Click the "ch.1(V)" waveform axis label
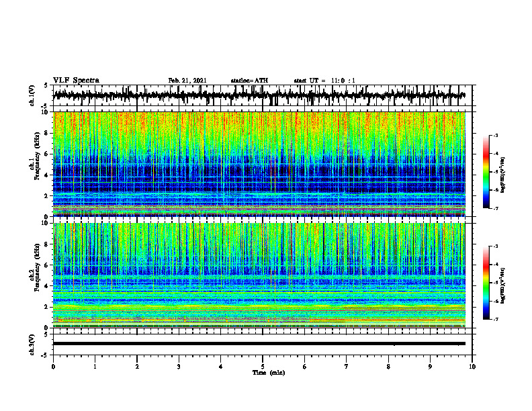532x411 pixels. click(32, 95)
